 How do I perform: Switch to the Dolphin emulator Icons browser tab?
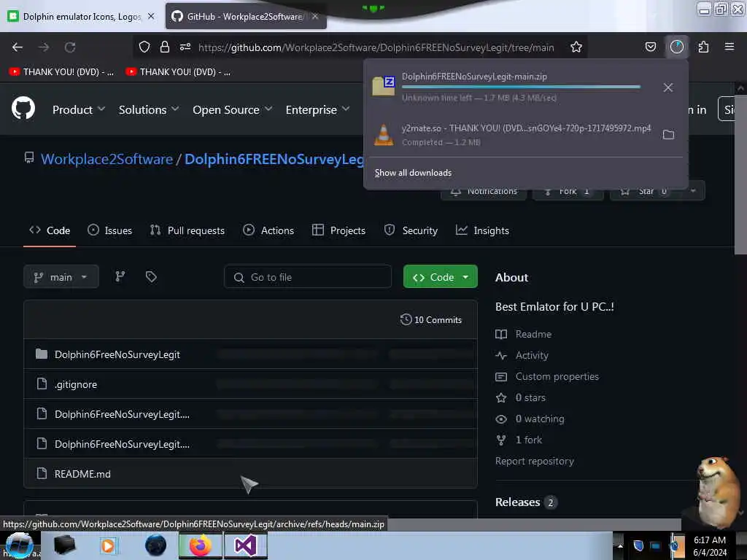tap(82, 17)
